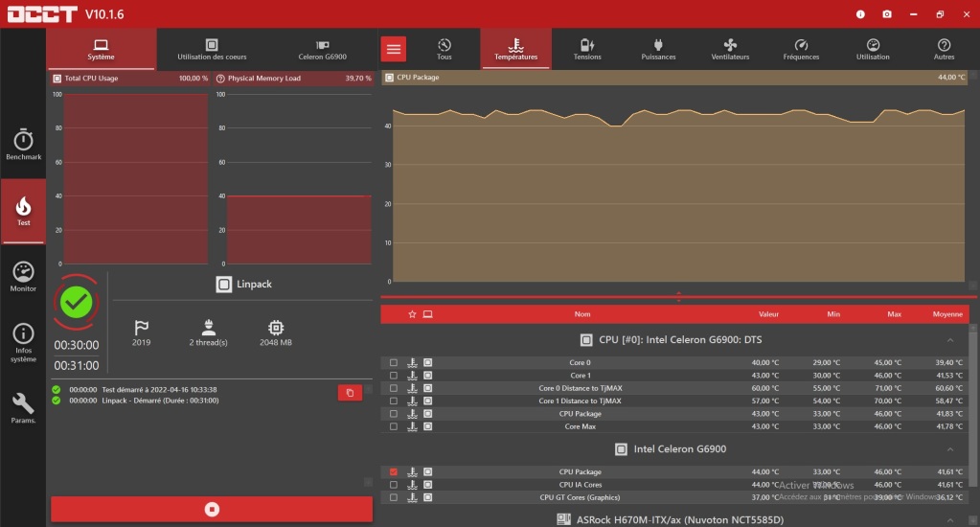Click log entry 'Test démarré à 2022-04-16 10:33:38'
980x527 pixels.
coord(159,389)
